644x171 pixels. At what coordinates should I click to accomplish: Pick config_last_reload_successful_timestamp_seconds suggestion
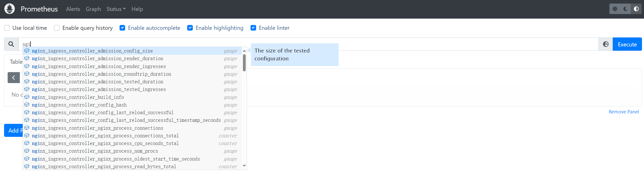click(132, 120)
